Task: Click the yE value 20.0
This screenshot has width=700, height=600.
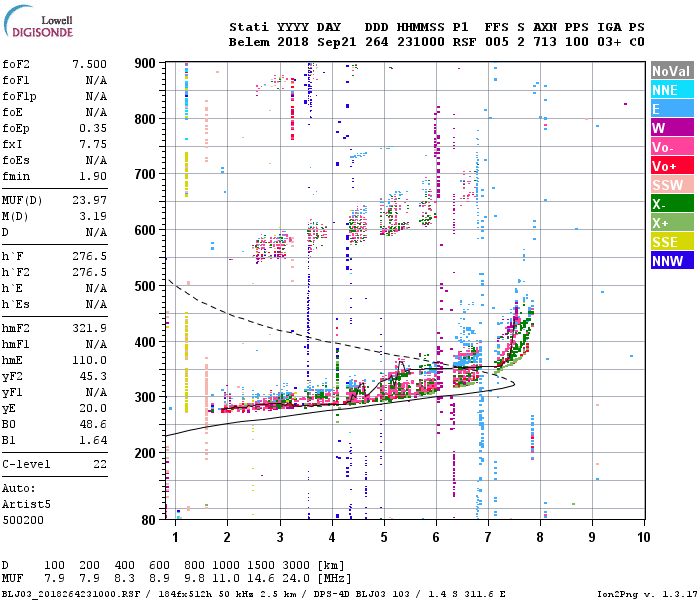Action: (x=93, y=408)
